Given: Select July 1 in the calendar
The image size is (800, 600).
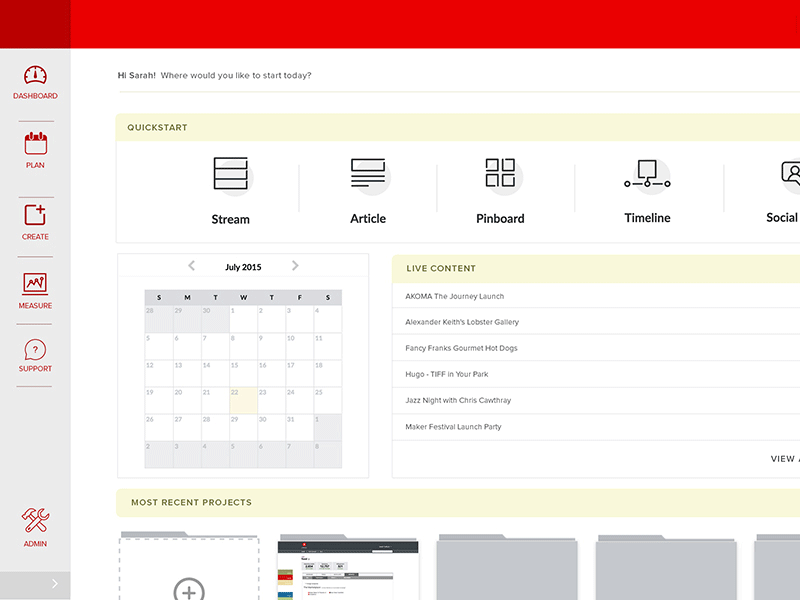Looking at the screenshot, I should click(243, 319).
